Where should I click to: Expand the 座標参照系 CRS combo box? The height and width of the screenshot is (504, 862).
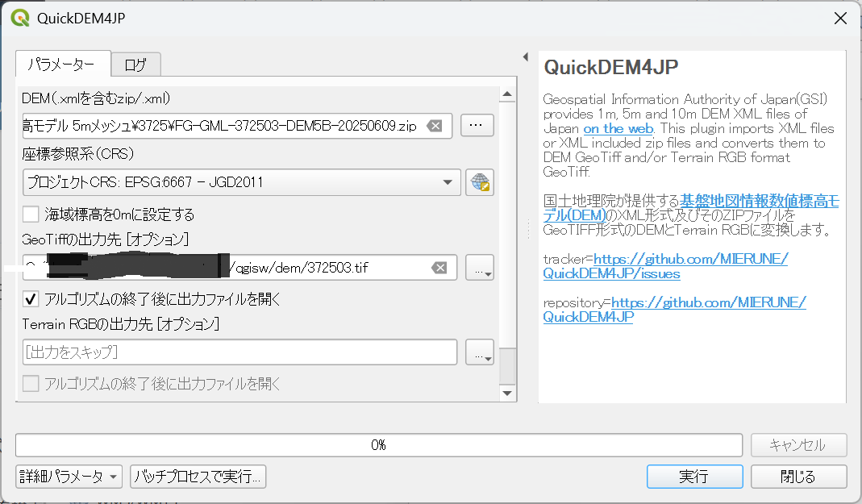pyautogui.click(x=241, y=182)
